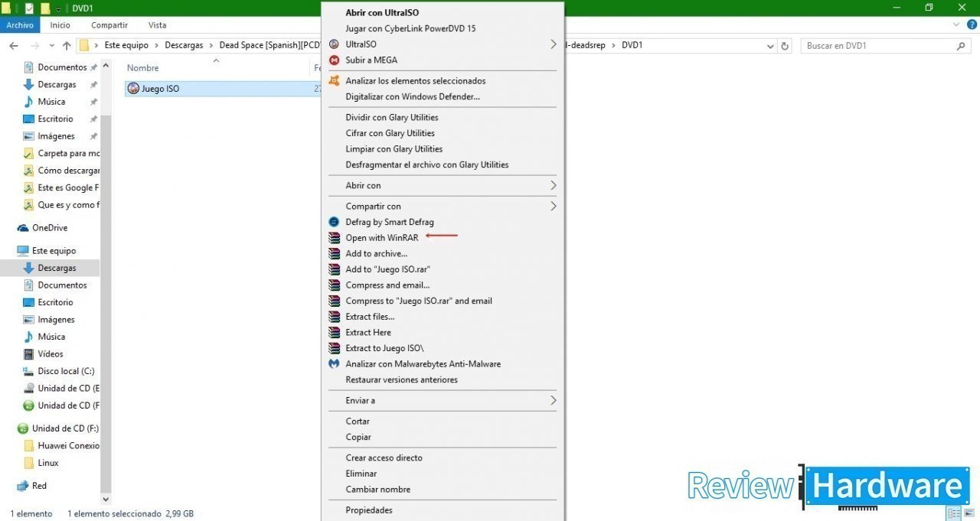Choose Cortar in context menu
This screenshot has height=521, width=980.
click(x=358, y=421)
